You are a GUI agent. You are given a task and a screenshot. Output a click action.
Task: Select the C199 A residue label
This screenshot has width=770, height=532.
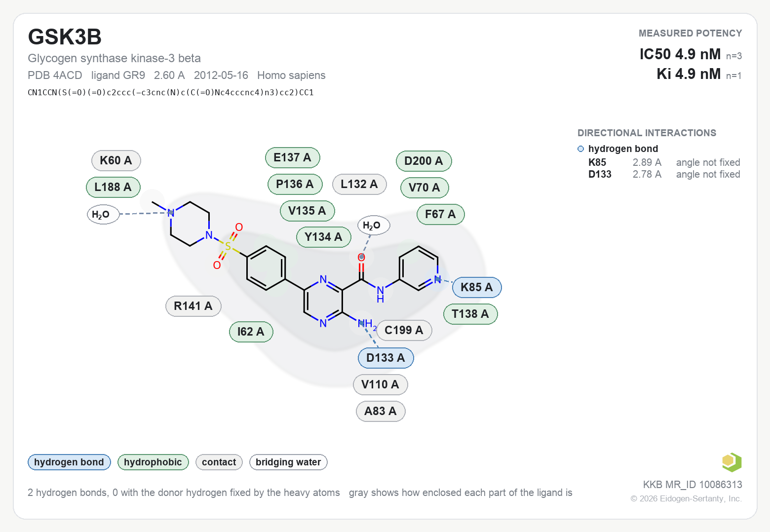[404, 330]
